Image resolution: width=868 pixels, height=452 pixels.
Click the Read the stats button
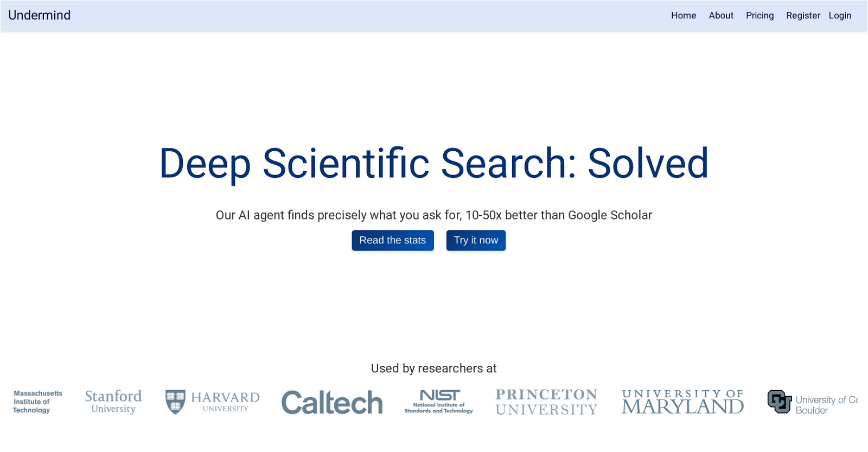[393, 241]
